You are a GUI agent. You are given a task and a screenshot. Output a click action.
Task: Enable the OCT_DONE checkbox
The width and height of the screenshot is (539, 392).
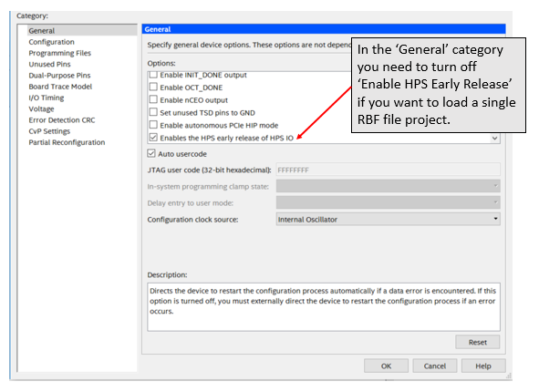[x=153, y=87]
